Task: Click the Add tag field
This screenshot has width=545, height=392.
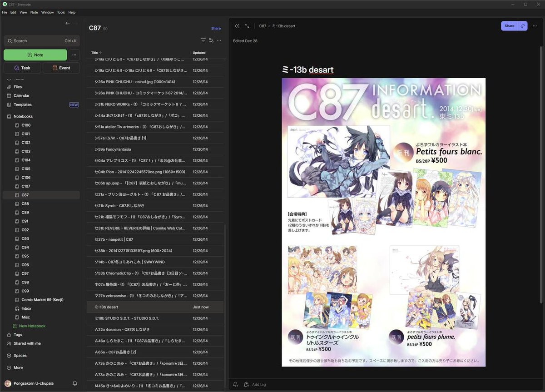Action: click(x=259, y=384)
